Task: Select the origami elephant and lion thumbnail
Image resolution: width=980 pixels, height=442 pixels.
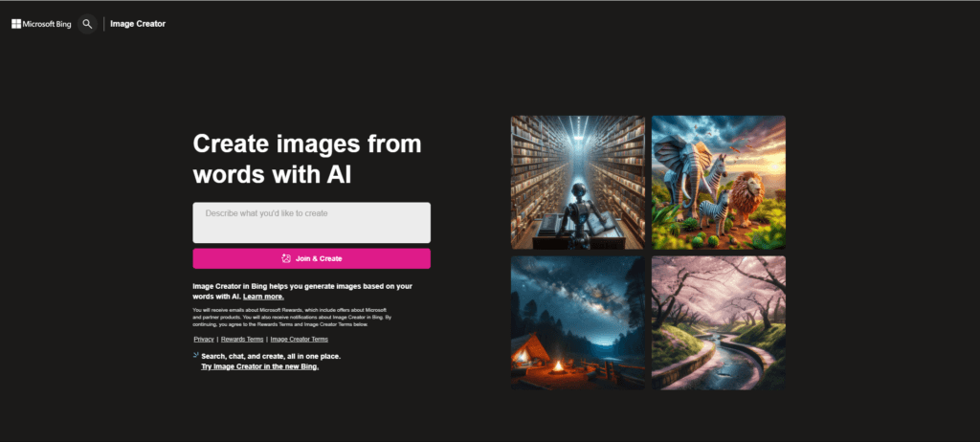Action: [719, 182]
